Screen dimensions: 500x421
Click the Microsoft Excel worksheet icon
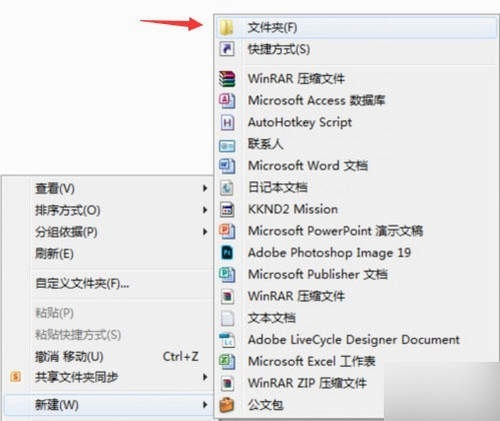(x=227, y=362)
